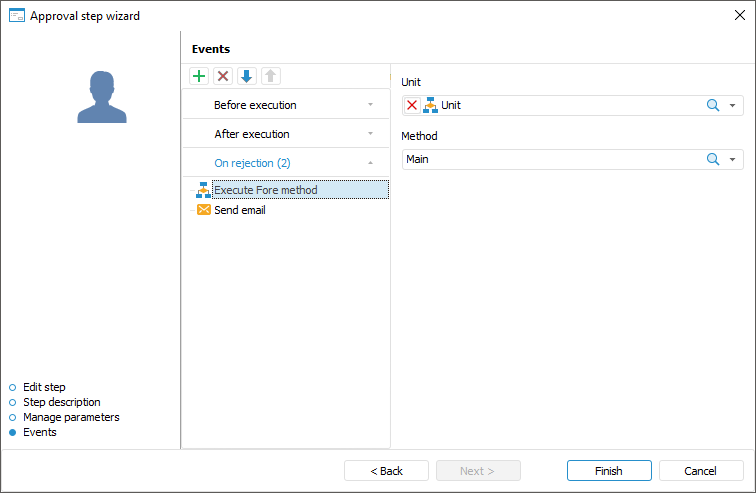The height and width of the screenshot is (493, 756).
Task: Open the Unit dropdown arrow
Action: click(x=732, y=105)
